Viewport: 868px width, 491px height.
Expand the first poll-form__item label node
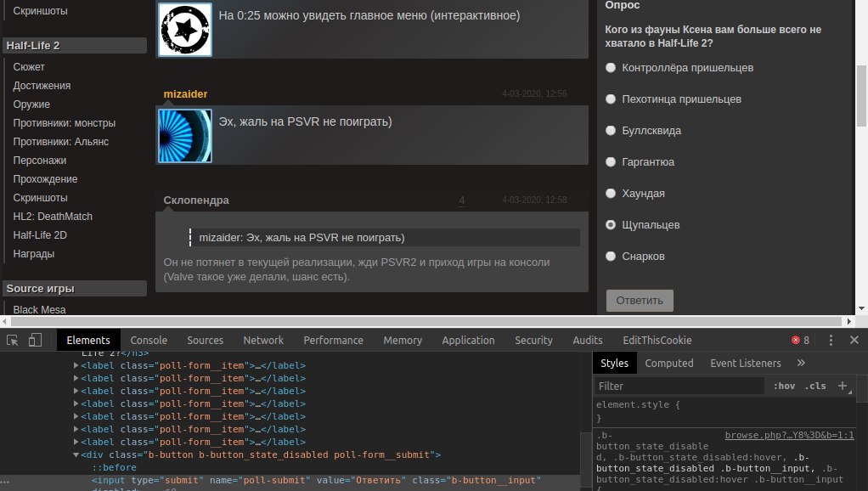76,365
